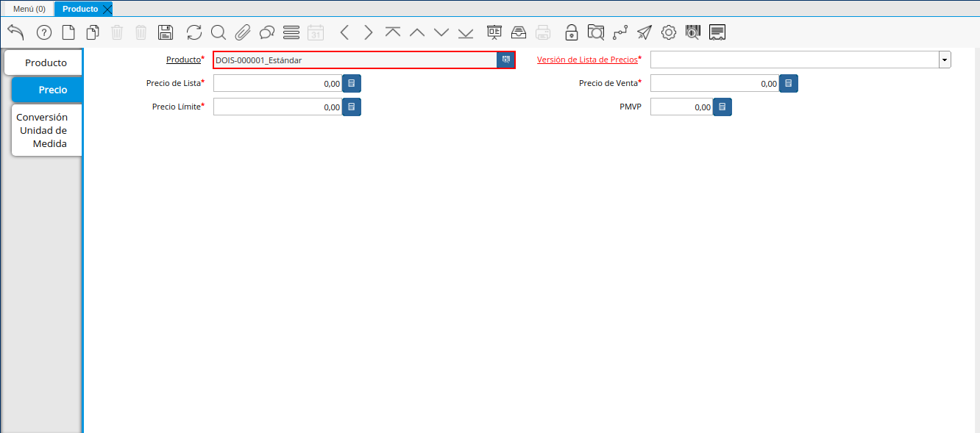The image size is (980, 433).
Task: Open the Producto side tab
Action: [x=43, y=62]
